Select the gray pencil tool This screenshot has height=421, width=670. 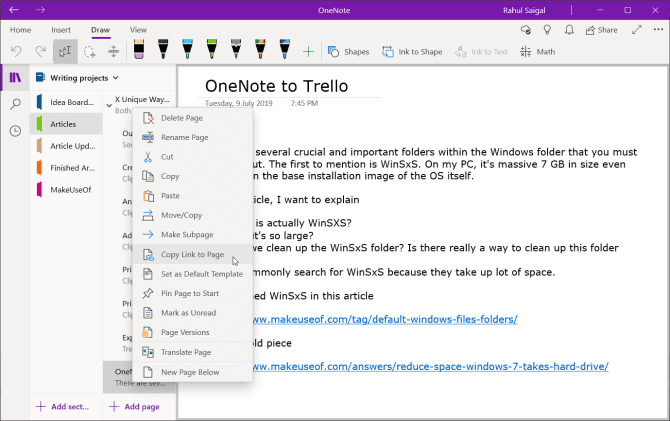pos(236,49)
